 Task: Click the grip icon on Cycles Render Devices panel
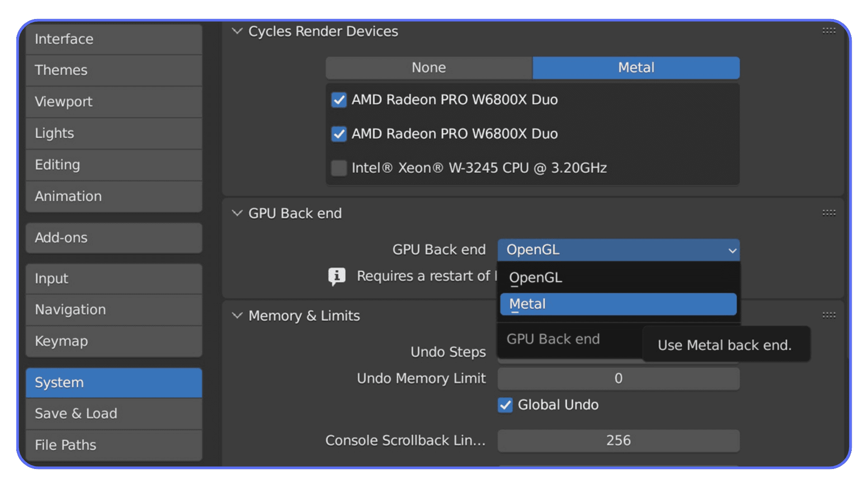click(x=829, y=31)
